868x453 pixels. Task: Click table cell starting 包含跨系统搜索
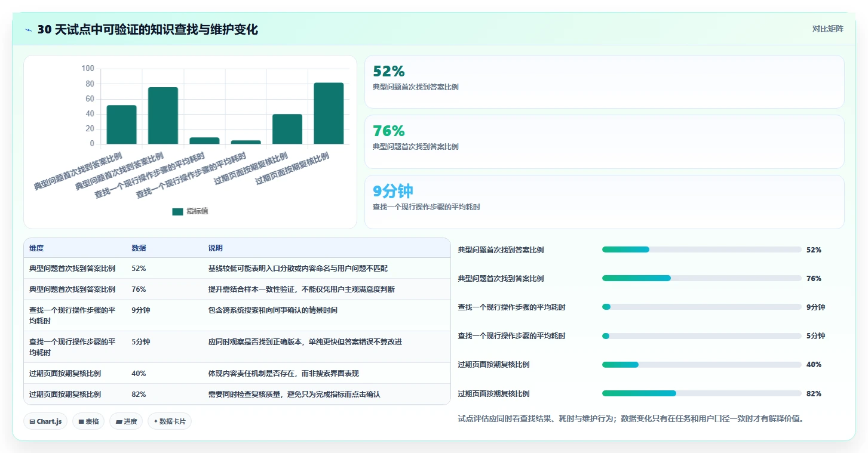coord(327,316)
